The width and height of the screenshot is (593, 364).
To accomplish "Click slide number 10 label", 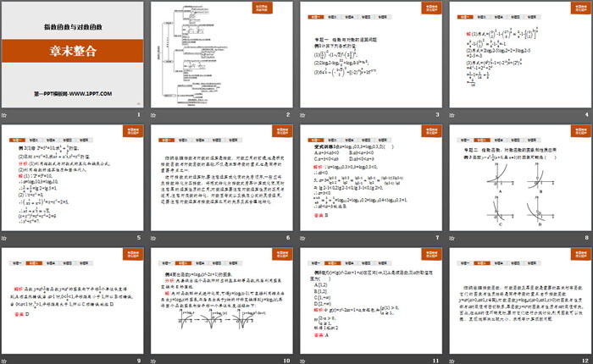I will [x=286, y=361].
